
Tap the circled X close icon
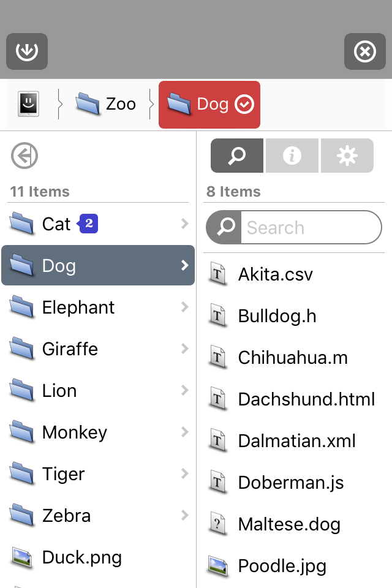[x=365, y=51]
